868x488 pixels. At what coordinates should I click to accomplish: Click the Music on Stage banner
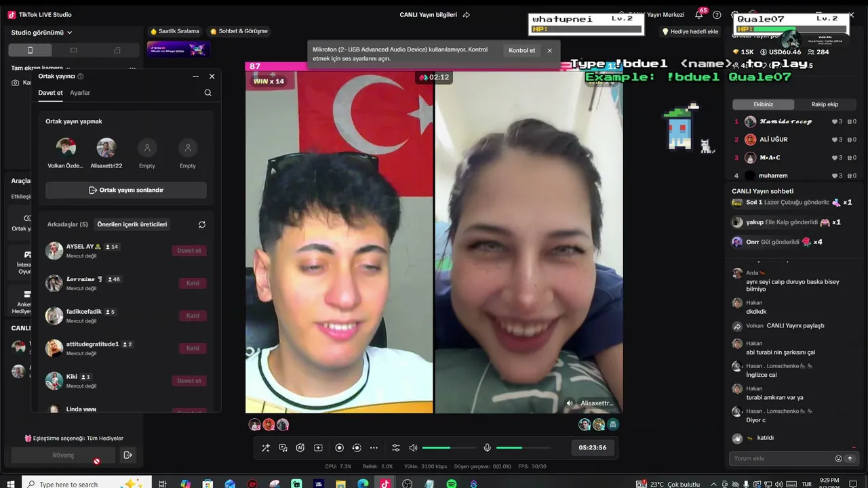178,49
